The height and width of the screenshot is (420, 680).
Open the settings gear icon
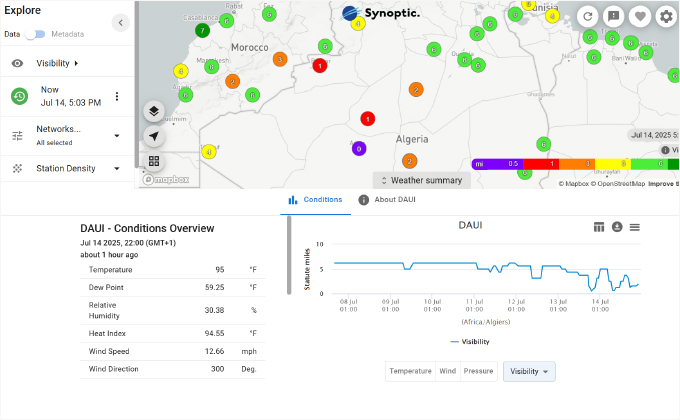[x=666, y=16]
